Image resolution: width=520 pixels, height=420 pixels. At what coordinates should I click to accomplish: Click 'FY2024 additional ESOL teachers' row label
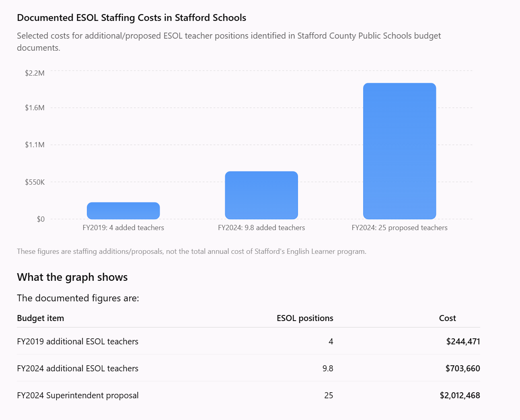pos(78,369)
